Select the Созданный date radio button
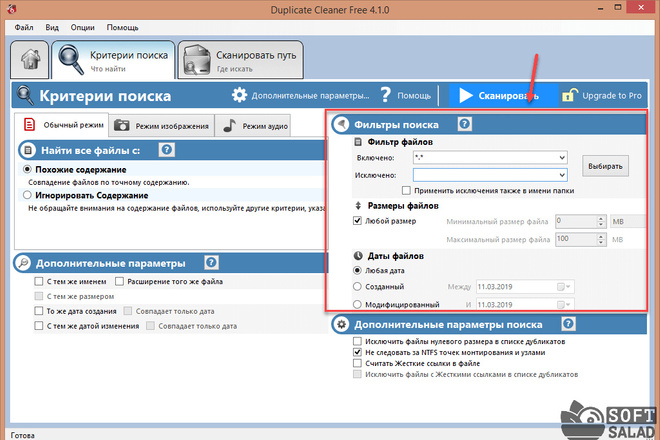Image resolution: width=660 pixels, height=440 pixels. (357, 286)
